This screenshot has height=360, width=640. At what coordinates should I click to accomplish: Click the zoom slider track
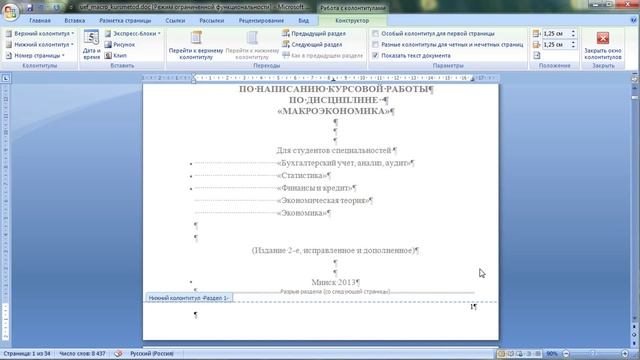pos(596,353)
